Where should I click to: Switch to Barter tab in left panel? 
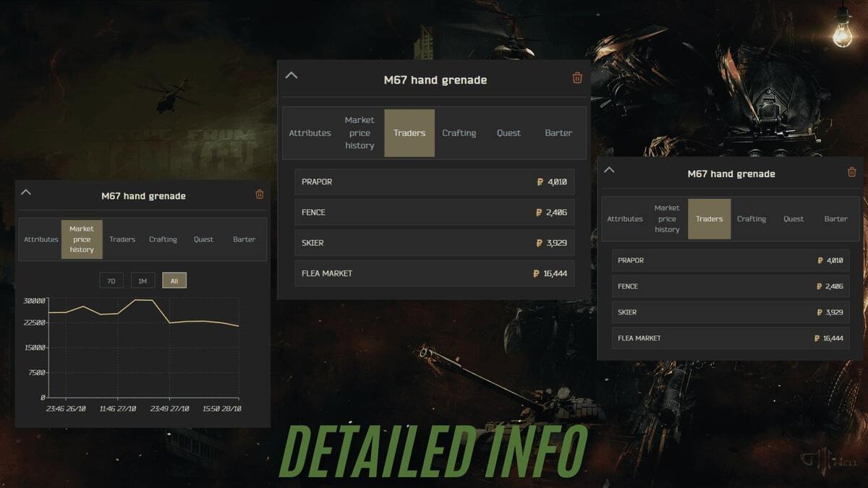point(244,239)
